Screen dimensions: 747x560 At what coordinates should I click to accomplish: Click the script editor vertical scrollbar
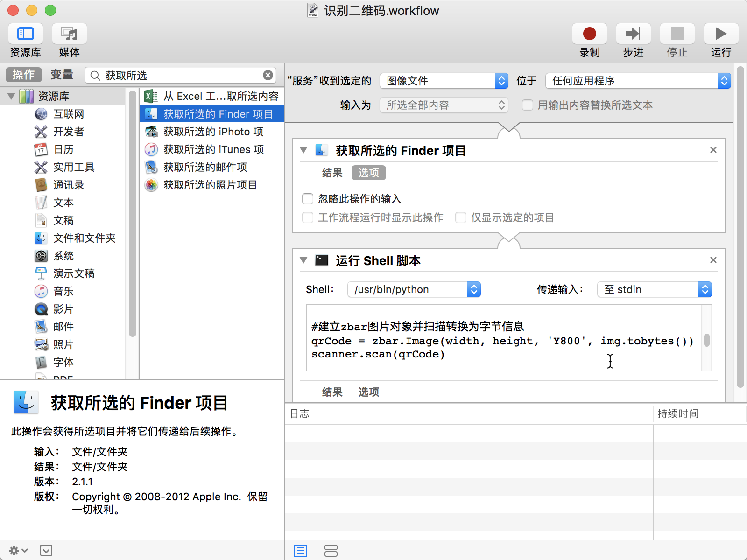tap(707, 340)
